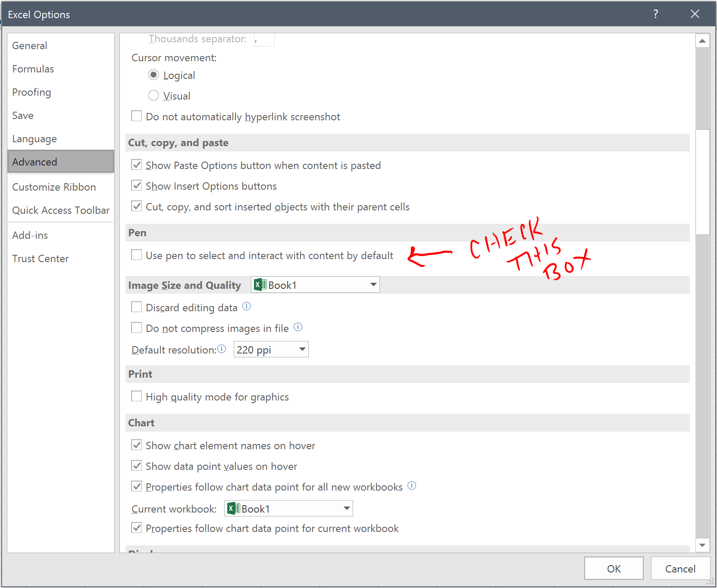Toggle Show data point values on hover
The height and width of the screenshot is (588, 717).
click(x=137, y=466)
